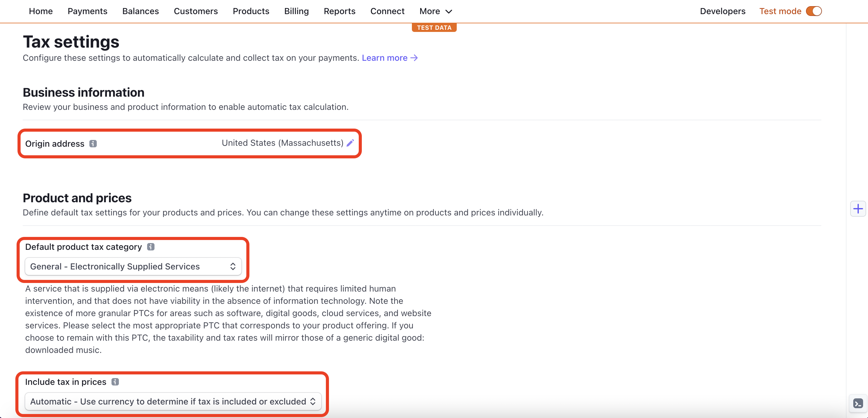The image size is (868, 418).
Task: Edit origin address with pencil icon
Action: click(x=350, y=143)
